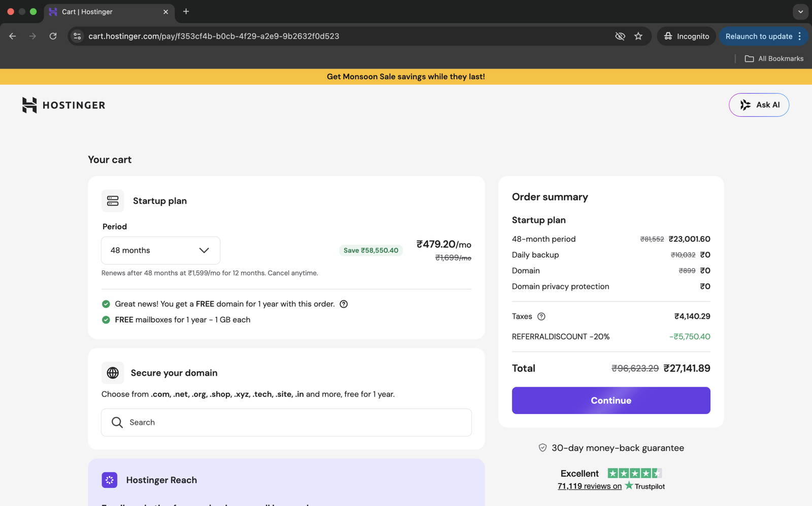Click the renewal terms text
The height and width of the screenshot is (506, 812).
click(210, 273)
